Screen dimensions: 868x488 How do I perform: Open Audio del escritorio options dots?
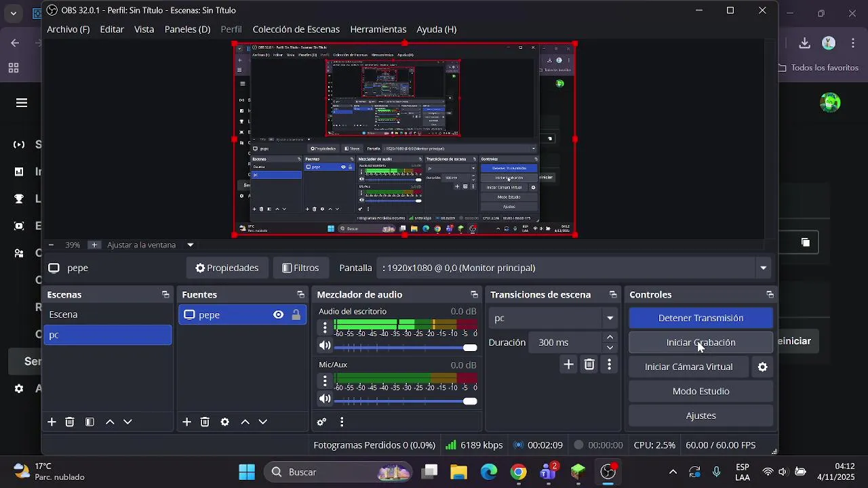tap(325, 328)
